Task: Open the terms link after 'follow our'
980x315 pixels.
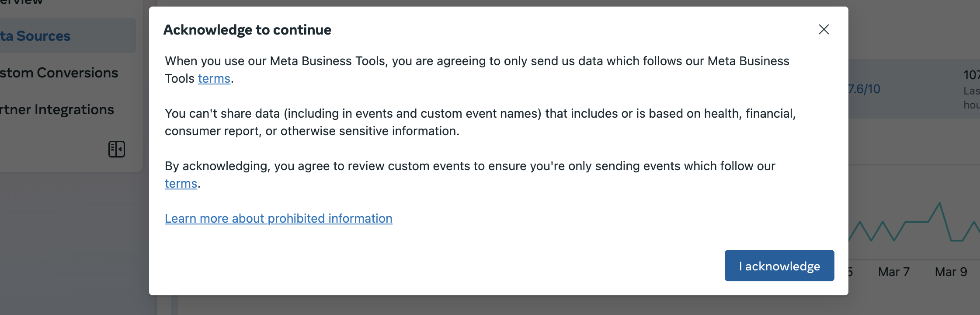Action: (181, 183)
